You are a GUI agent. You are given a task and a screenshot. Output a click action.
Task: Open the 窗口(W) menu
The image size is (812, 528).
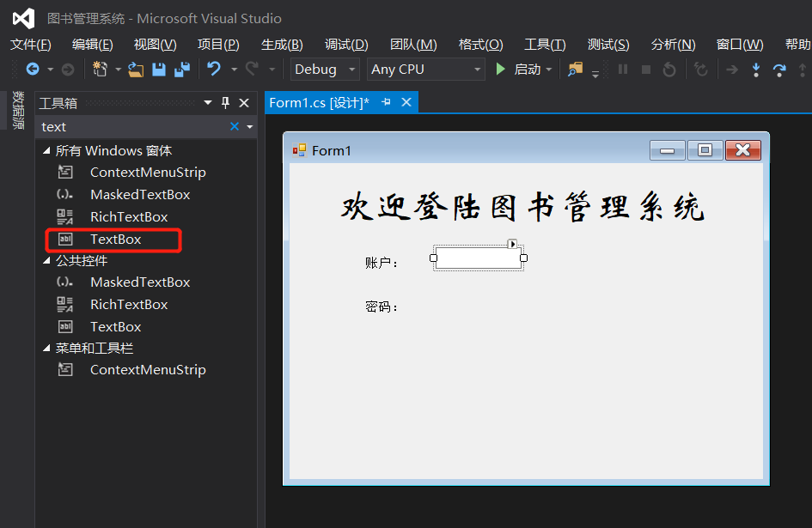(740, 45)
